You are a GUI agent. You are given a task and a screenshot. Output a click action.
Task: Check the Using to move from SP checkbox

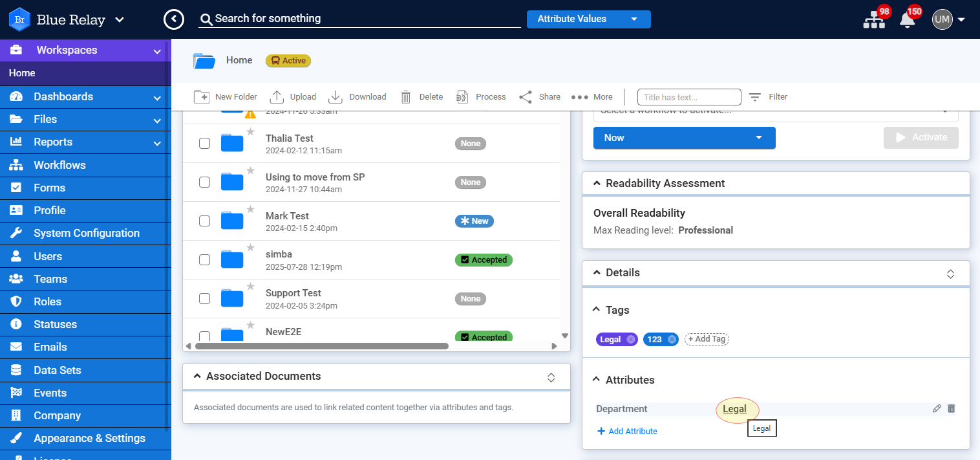coord(204,182)
